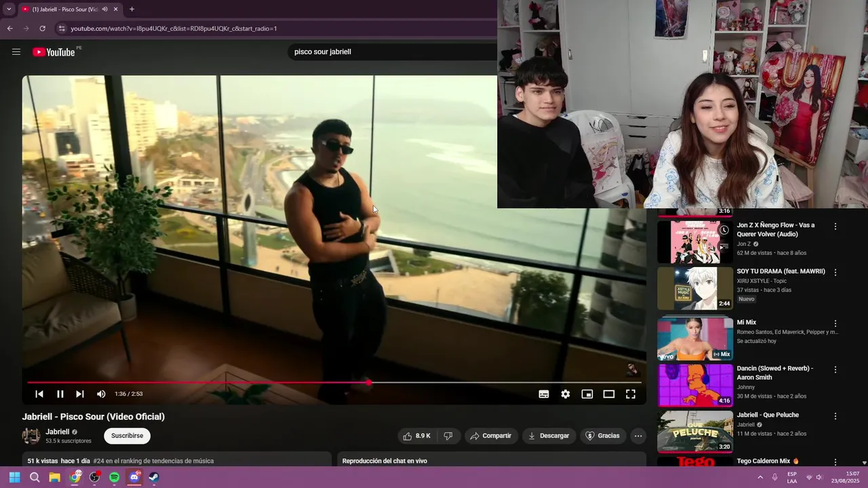Switch to theater mode view
Image resolution: width=868 pixels, height=488 pixels.
click(x=609, y=394)
